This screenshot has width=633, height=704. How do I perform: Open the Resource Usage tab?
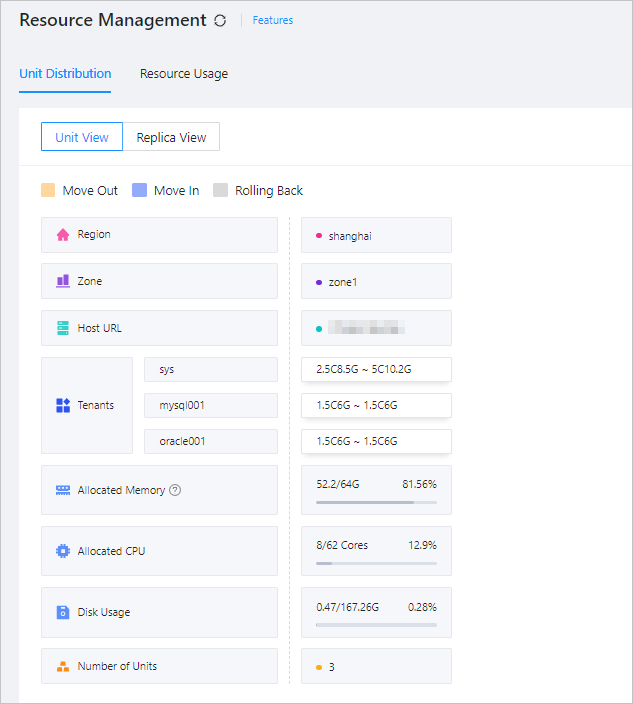click(x=184, y=74)
